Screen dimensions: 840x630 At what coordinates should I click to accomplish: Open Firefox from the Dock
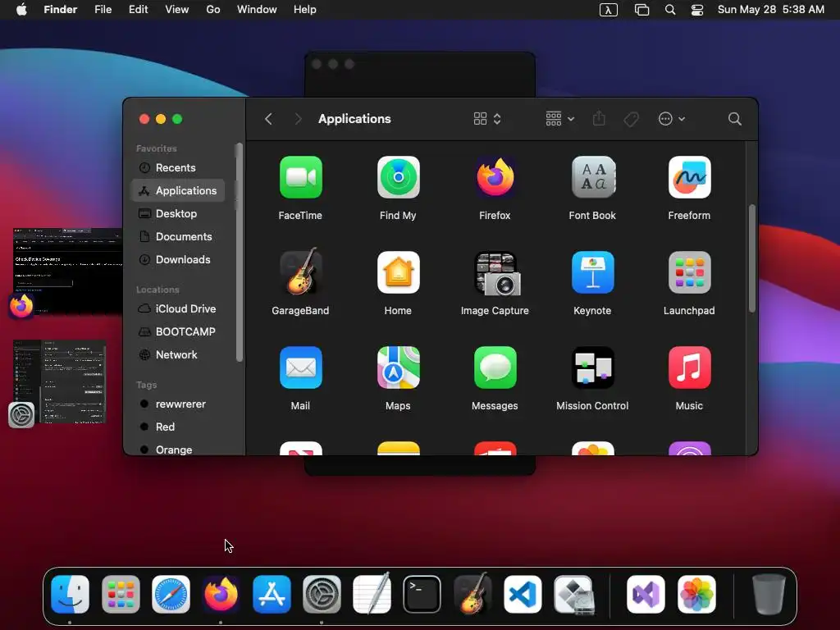pos(221,594)
